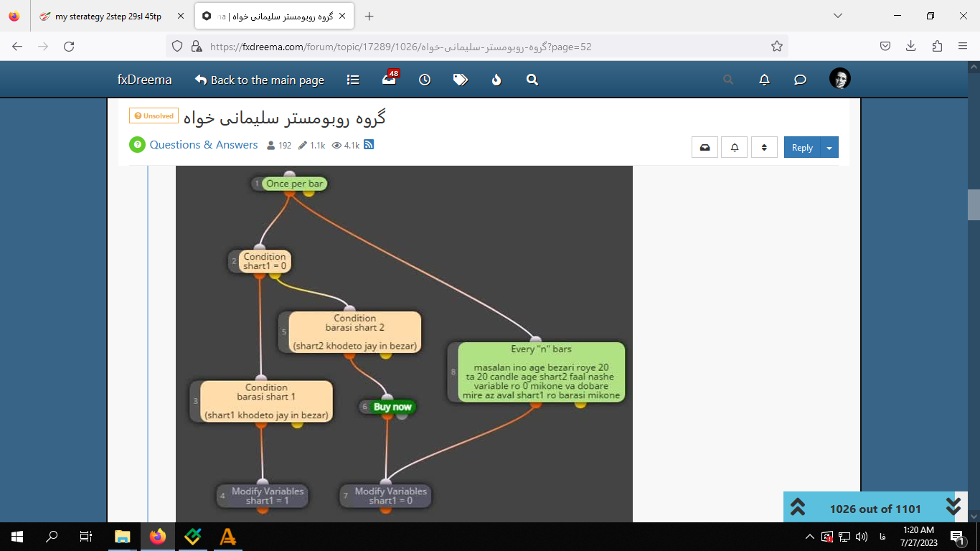
Task: Open the Windows Start menu
Action: [17, 537]
